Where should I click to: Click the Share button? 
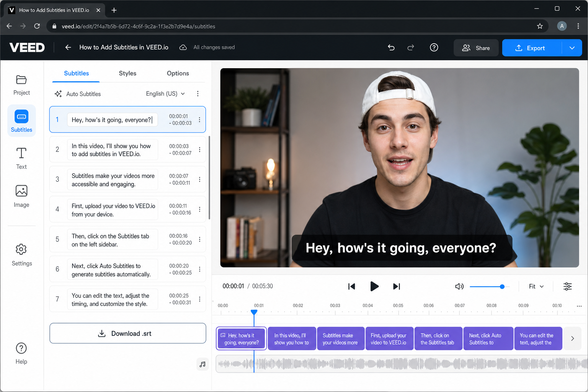click(x=476, y=48)
